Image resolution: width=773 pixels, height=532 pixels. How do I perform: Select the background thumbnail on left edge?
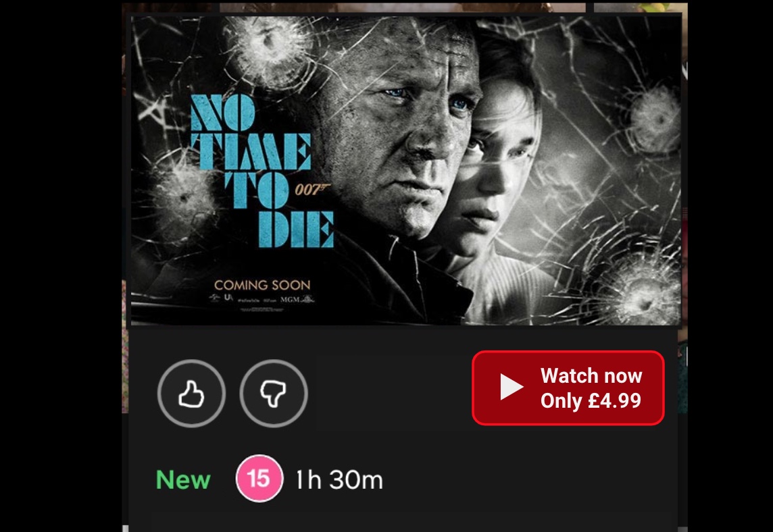(x=125, y=346)
